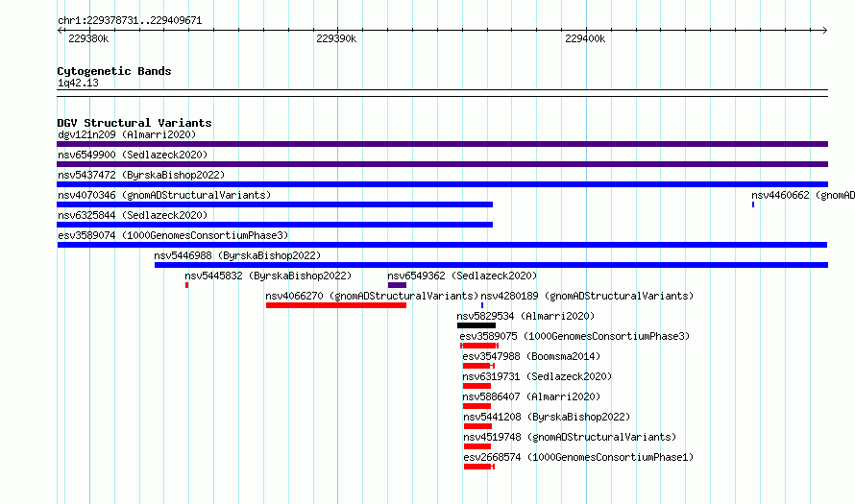
Task: Click the Cytogenetic Bands track title
Action: 114,71
